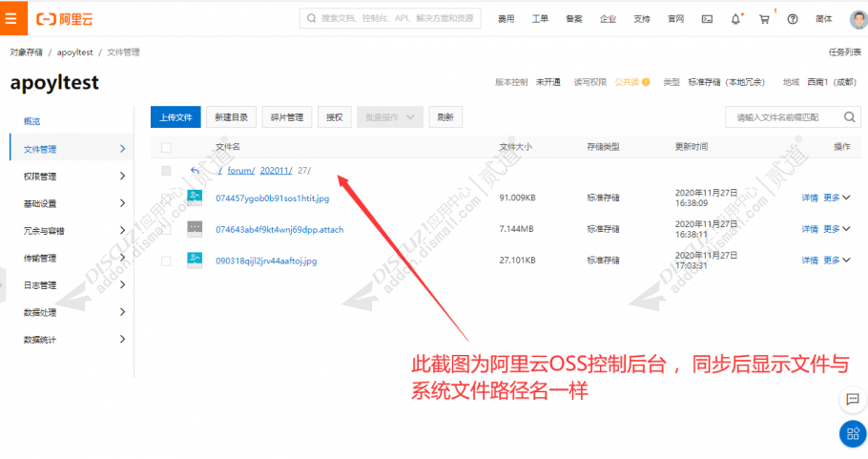Expand the 文件管理 sidebar chevron
Screen dimensions: 868x459
pos(122,149)
